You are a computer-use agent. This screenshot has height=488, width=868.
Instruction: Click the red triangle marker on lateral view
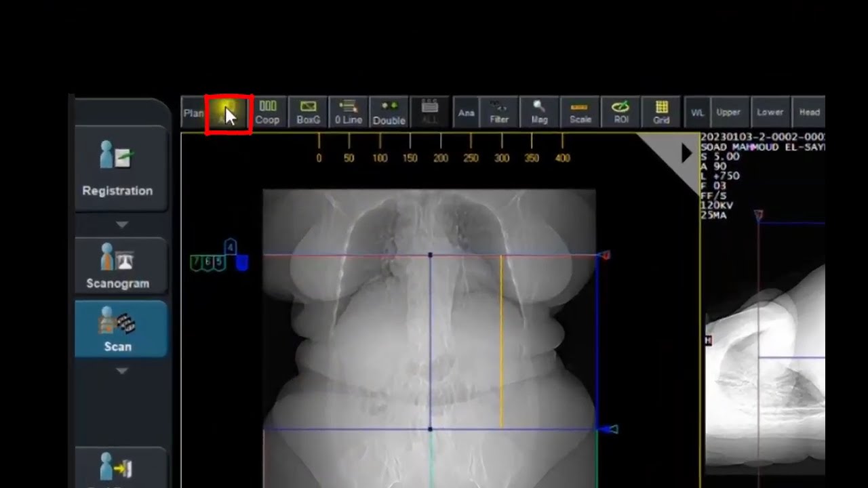[758, 216]
